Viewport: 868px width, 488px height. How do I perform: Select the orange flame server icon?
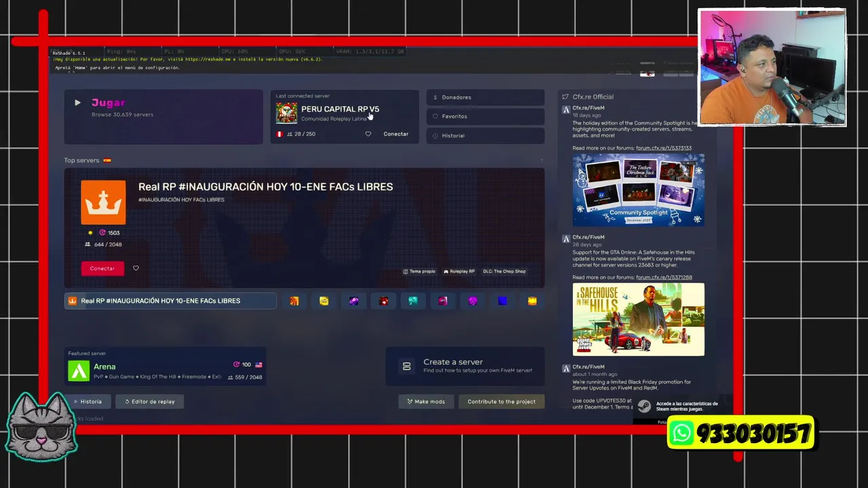tap(294, 301)
